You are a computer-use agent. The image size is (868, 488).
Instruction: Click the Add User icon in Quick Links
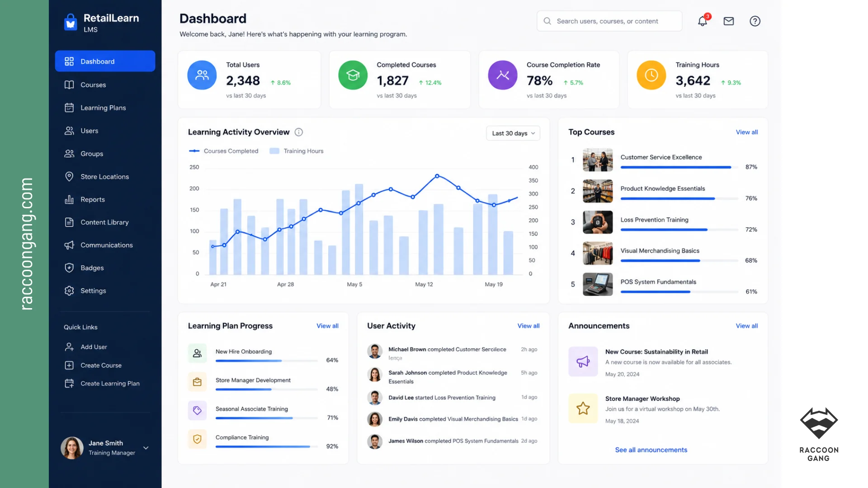[x=69, y=347]
